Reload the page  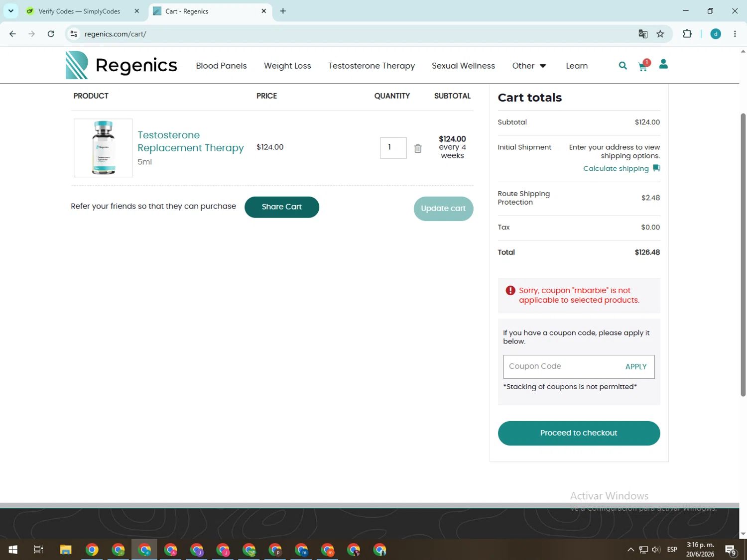tap(51, 34)
